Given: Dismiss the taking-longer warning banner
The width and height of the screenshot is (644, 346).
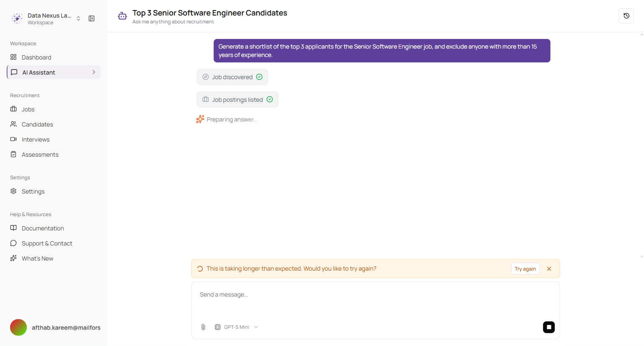Looking at the screenshot, I should [549, 269].
